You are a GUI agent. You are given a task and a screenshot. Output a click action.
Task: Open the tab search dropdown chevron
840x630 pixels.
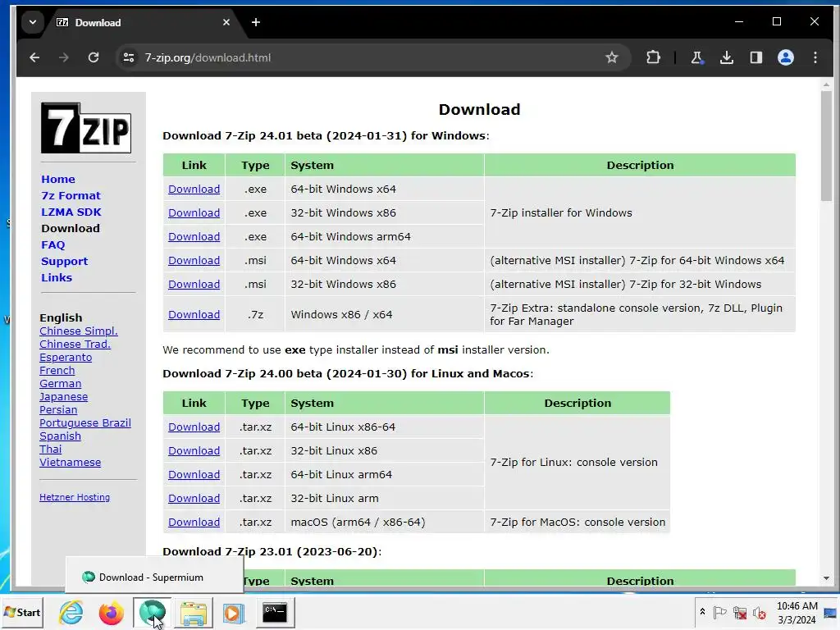(33, 22)
